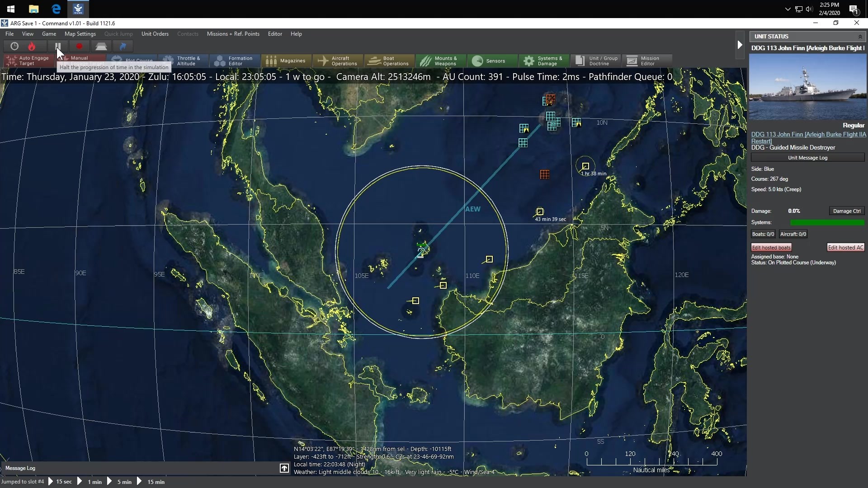Open the Sensors window
This screenshot has width=868, height=488.
[x=492, y=61]
